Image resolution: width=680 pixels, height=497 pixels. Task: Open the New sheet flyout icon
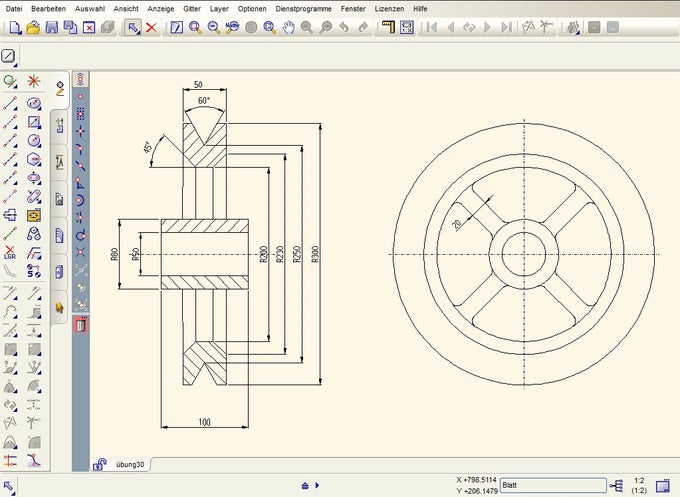[x=14, y=28]
